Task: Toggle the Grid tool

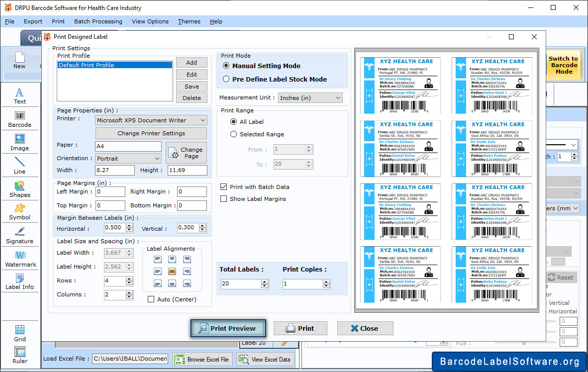Action: (x=19, y=333)
